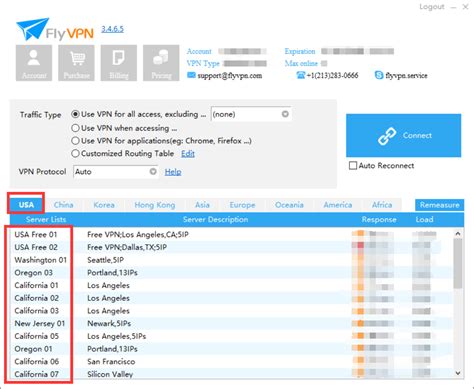474x389 pixels.
Task: Click the Skype flyvpn.service icon
Action: click(x=379, y=75)
